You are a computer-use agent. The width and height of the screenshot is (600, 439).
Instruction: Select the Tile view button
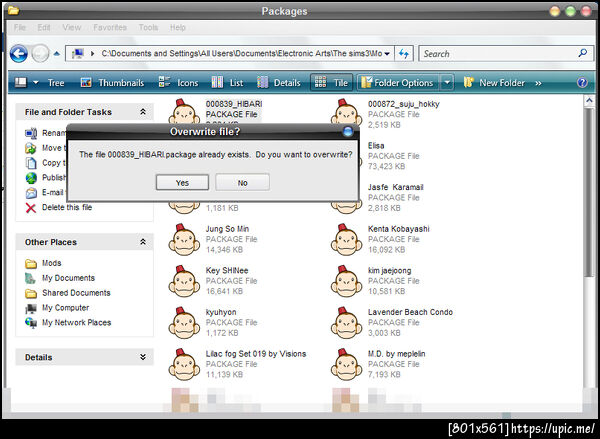pyautogui.click(x=331, y=83)
